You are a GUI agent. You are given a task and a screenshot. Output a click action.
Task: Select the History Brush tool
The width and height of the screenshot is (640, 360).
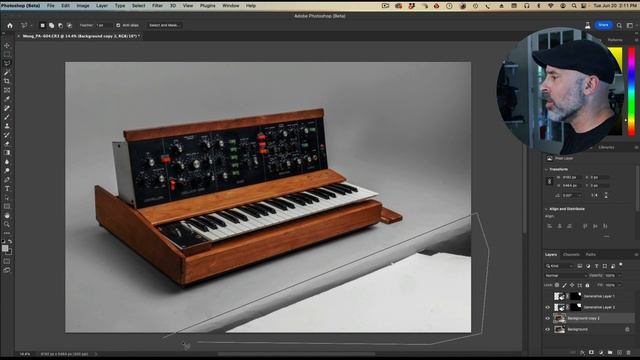7,135
